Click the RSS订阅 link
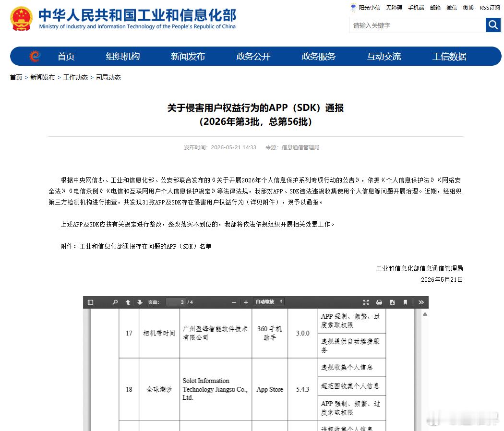504x431 pixels. [490, 8]
